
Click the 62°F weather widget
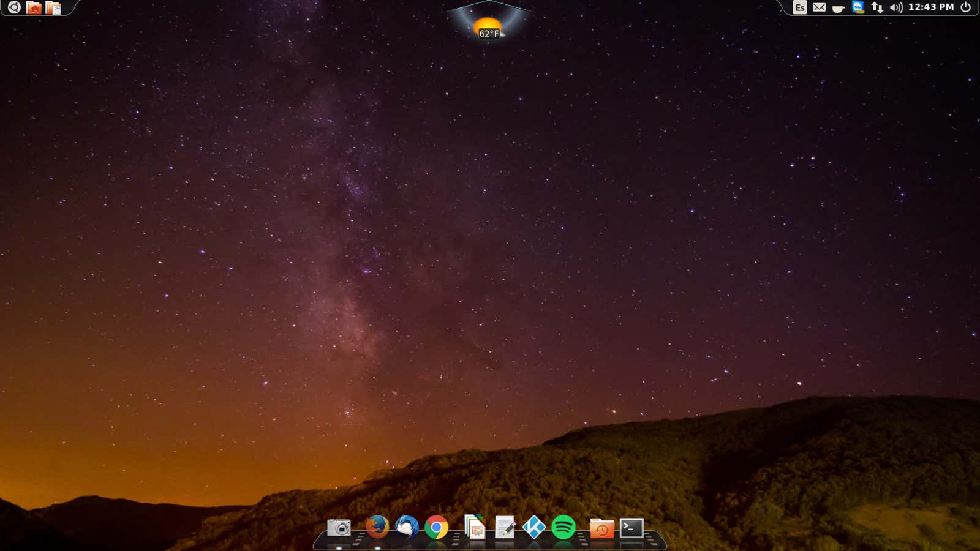(488, 28)
